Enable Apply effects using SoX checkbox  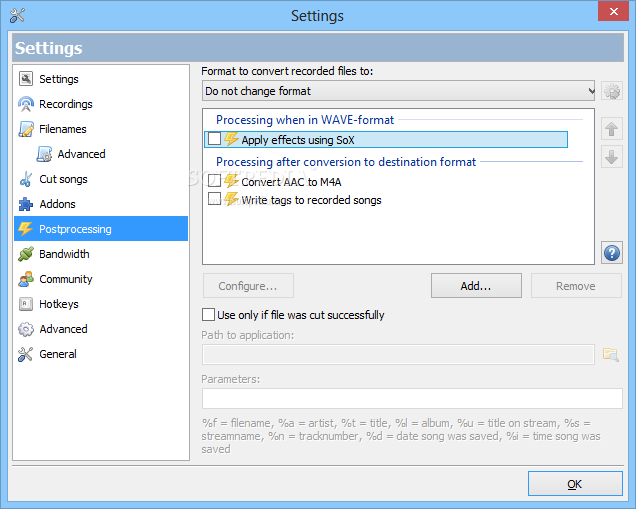tap(214, 139)
